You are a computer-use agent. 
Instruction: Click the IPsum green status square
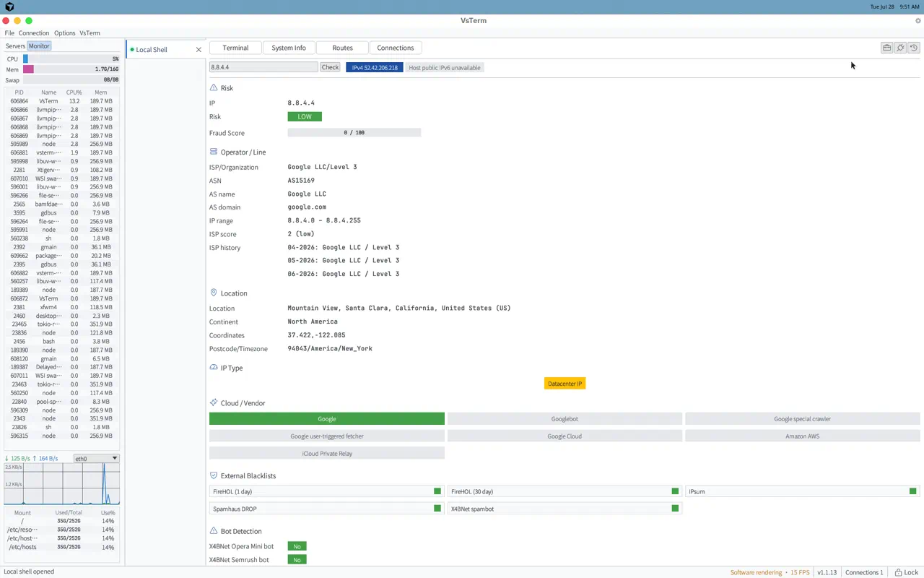(x=912, y=491)
